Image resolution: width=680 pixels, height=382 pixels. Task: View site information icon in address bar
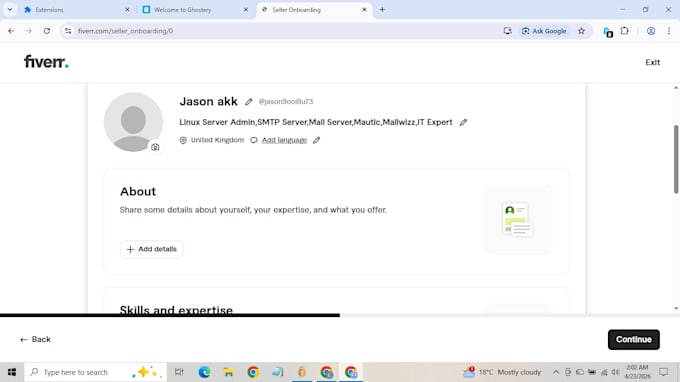pos(68,31)
